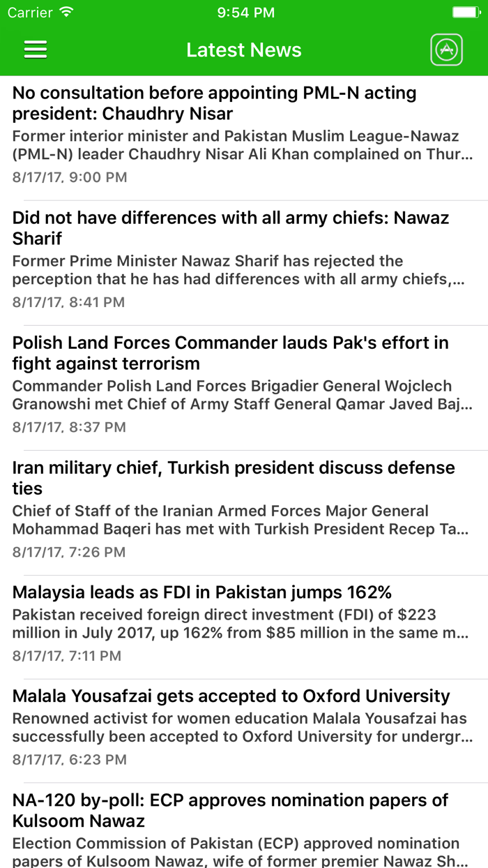Click the Malala article summary text
Image resolution: width=488 pixels, height=868 pixels.
point(237,727)
